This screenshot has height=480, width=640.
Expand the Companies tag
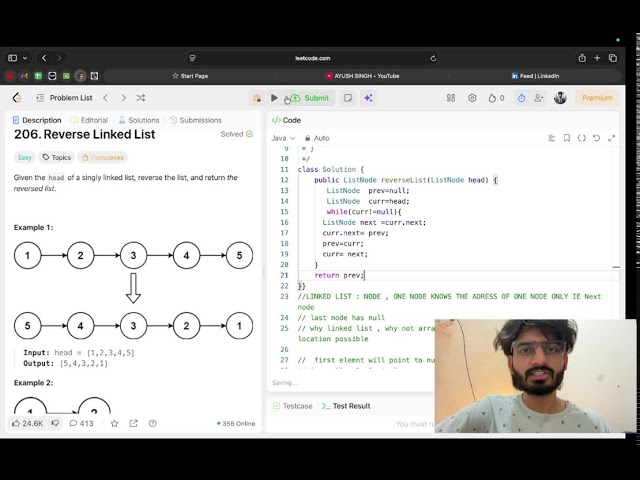(x=103, y=158)
